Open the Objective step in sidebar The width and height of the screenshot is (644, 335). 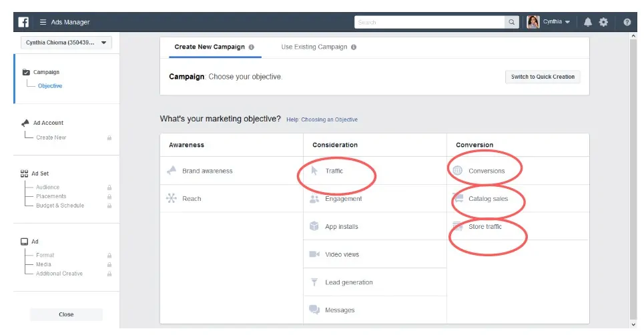click(50, 86)
